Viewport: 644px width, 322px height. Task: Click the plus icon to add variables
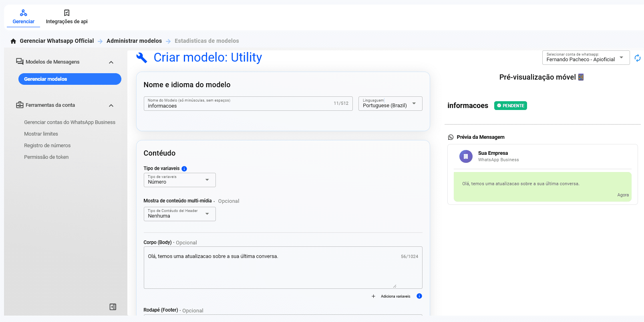tap(373, 296)
